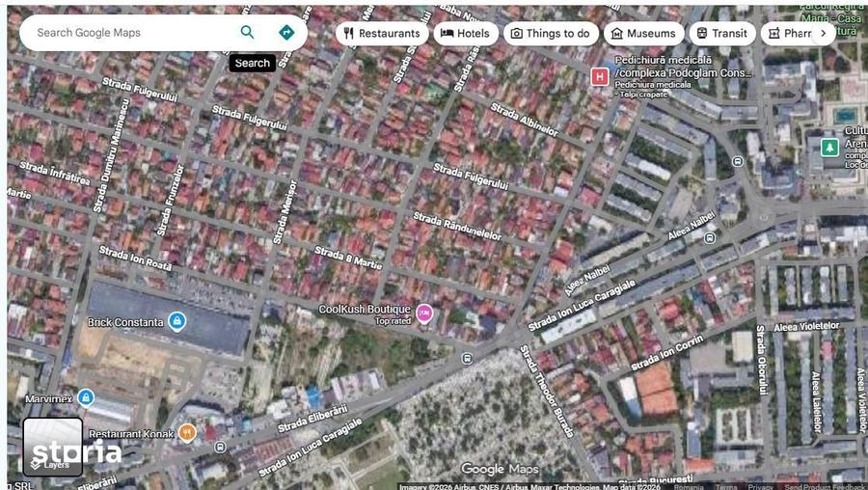Click the Marvimex label
868x490 pixels.
[x=48, y=398]
